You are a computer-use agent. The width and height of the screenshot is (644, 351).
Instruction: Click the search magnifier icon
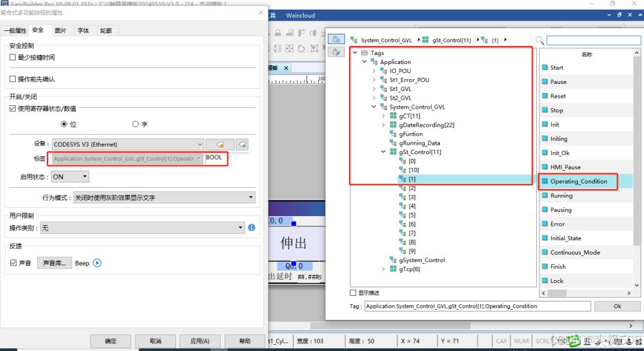[540, 41]
